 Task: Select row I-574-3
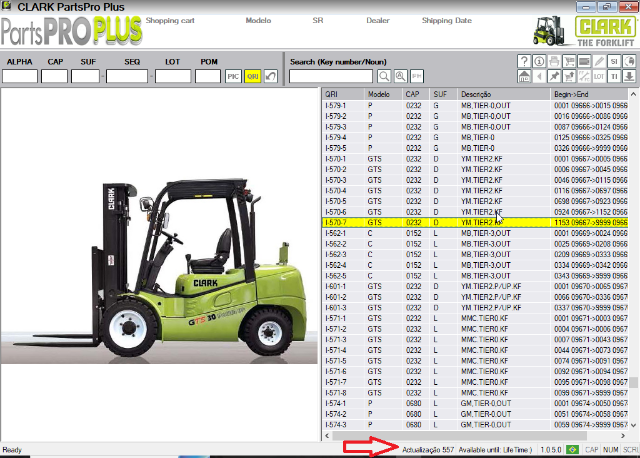point(475,425)
